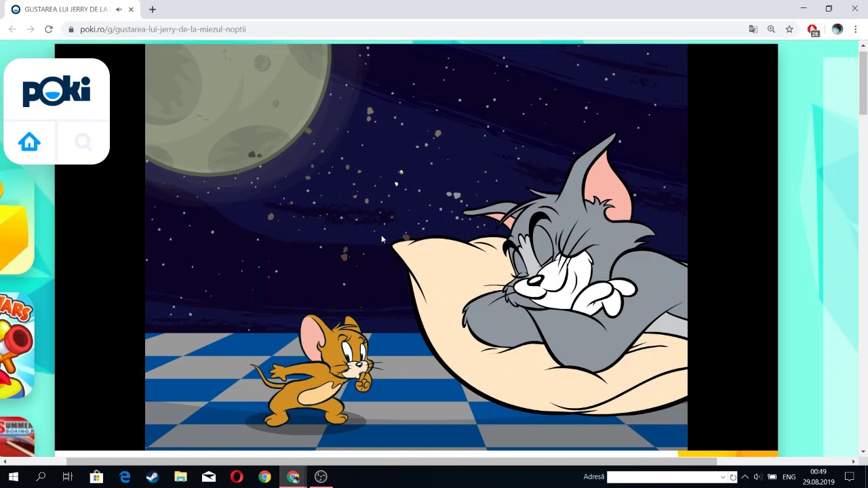Show hidden system tray icons

point(745,476)
